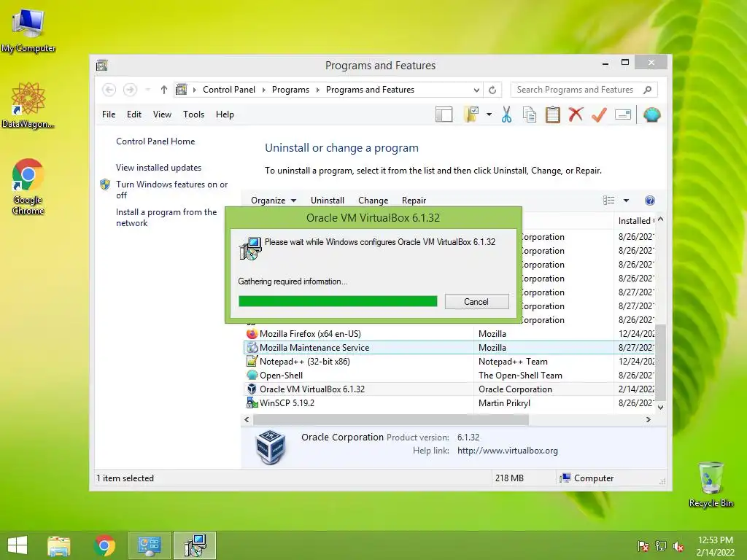Open the Edit menu

(134, 114)
